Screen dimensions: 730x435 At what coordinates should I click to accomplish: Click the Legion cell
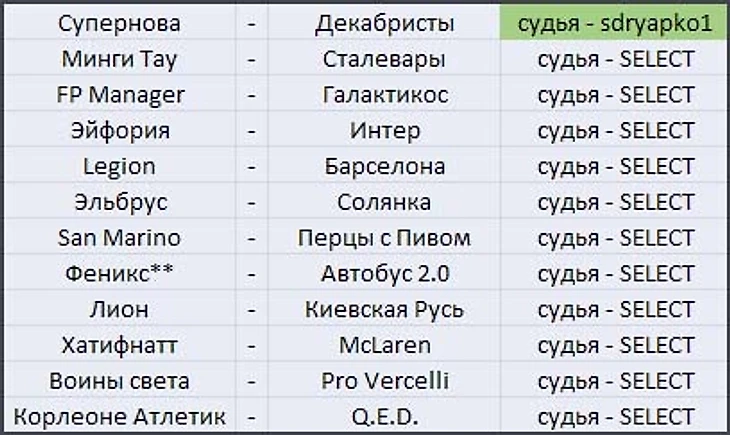click(x=119, y=167)
